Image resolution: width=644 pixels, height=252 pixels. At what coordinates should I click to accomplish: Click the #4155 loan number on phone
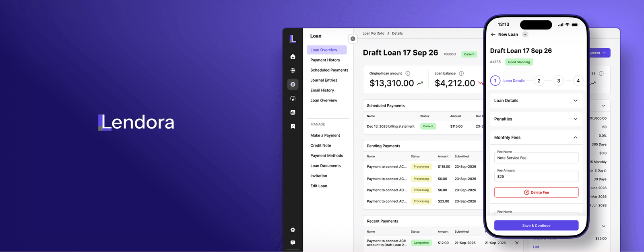tap(495, 62)
